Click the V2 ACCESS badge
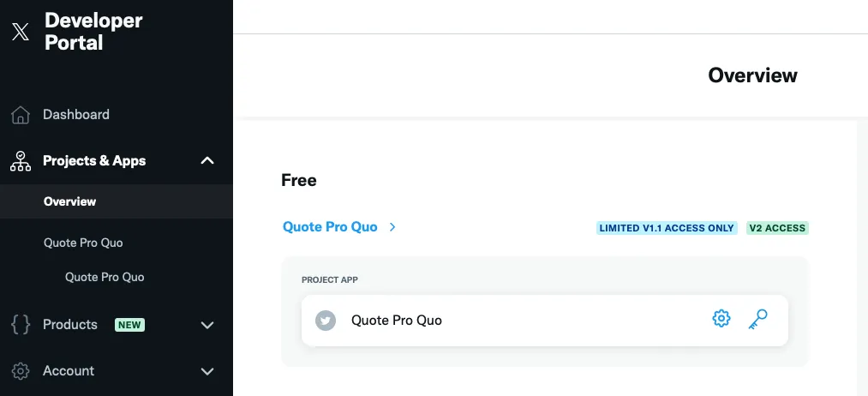Image resolution: width=868 pixels, height=396 pixels. coord(777,228)
